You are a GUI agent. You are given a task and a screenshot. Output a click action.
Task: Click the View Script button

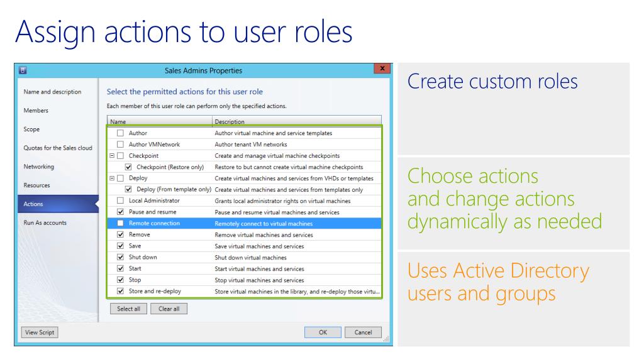coord(40,332)
